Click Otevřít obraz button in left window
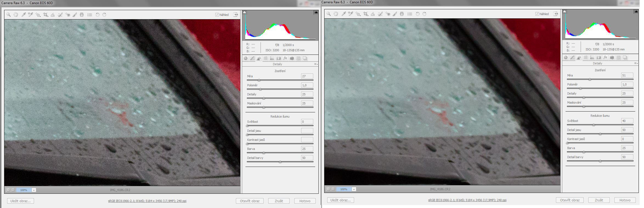This screenshot has width=644, height=208. (x=250, y=201)
